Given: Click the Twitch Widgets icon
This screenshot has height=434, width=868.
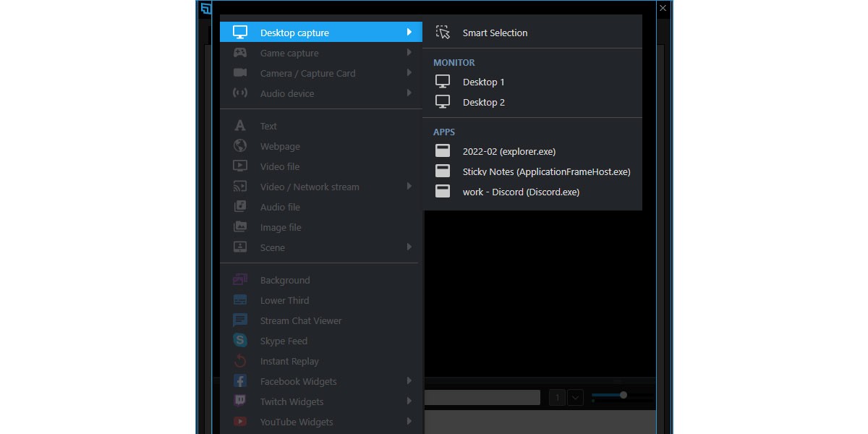Looking at the screenshot, I should [240, 401].
